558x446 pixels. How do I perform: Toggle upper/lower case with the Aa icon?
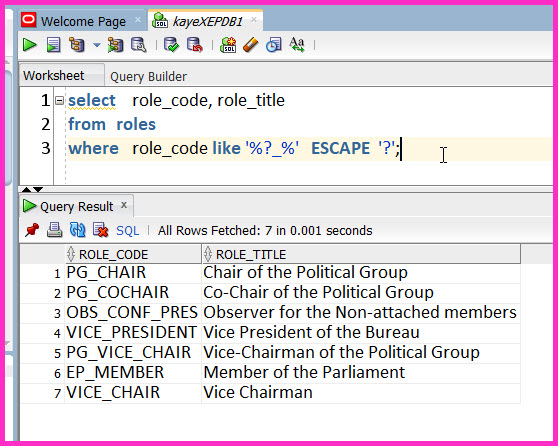click(x=297, y=45)
